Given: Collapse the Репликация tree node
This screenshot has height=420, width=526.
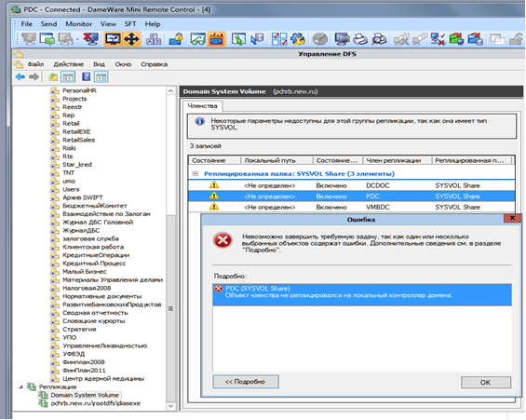Looking at the screenshot, I should pyautogui.click(x=20, y=386).
